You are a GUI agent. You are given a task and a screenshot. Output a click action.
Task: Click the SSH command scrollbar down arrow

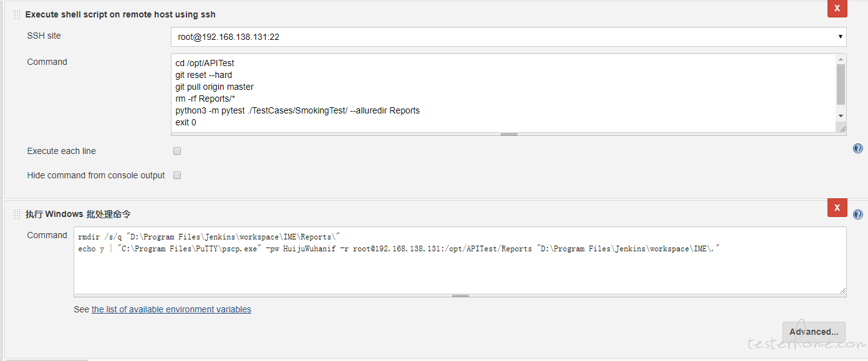(841, 116)
